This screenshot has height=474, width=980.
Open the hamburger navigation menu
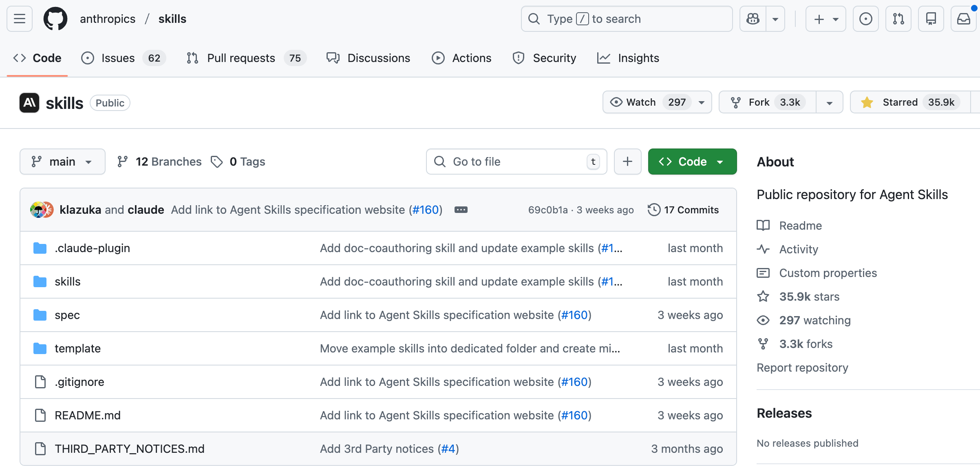pyautogui.click(x=20, y=19)
